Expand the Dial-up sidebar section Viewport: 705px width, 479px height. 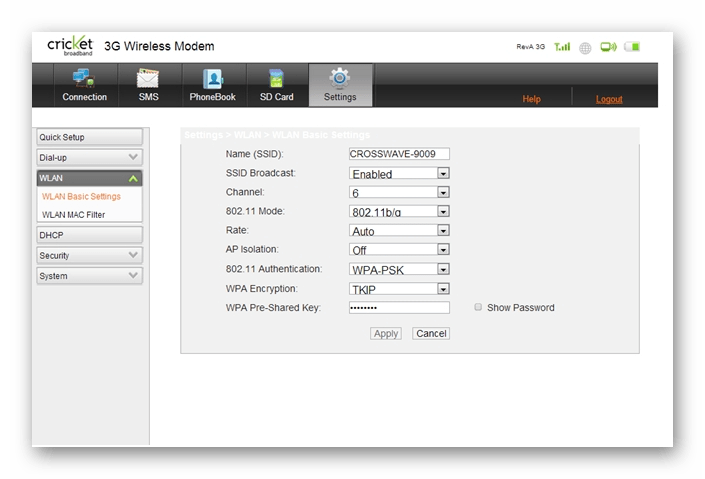(89, 157)
